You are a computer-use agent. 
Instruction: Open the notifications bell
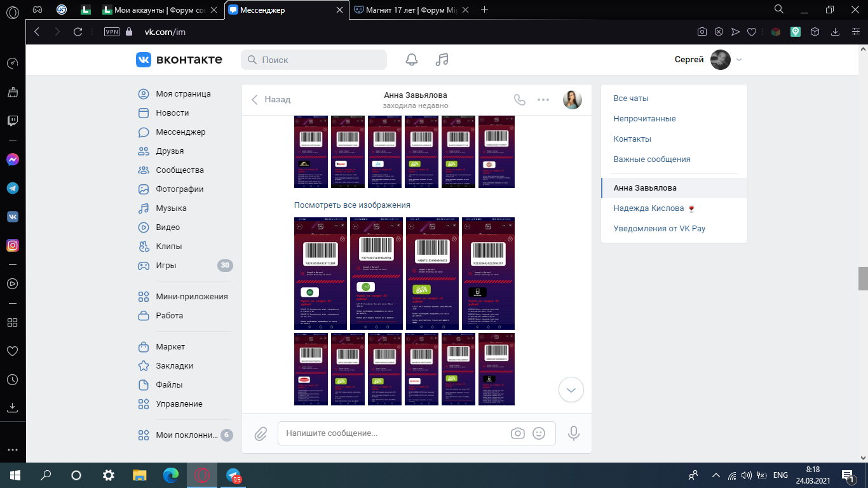click(x=412, y=60)
